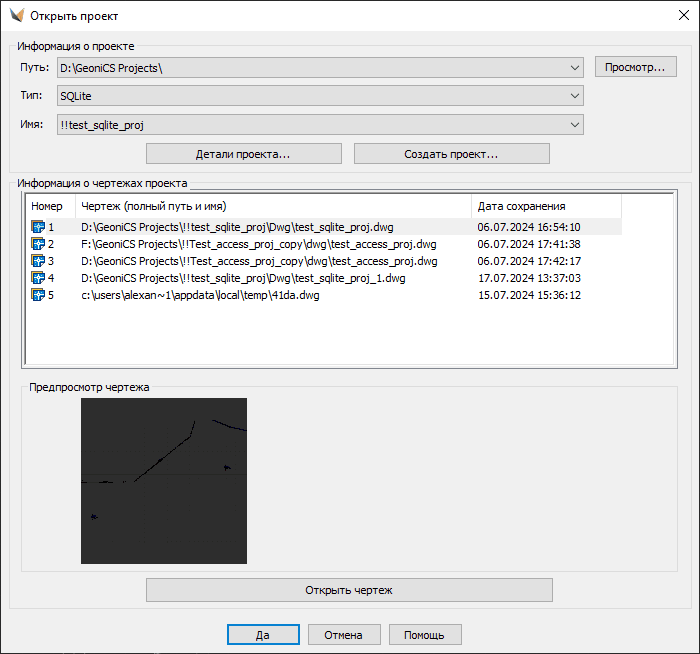Click the drawing icon in row 4
The height and width of the screenshot is (654, 700).
pyautogui.click(x=38, y=278)
